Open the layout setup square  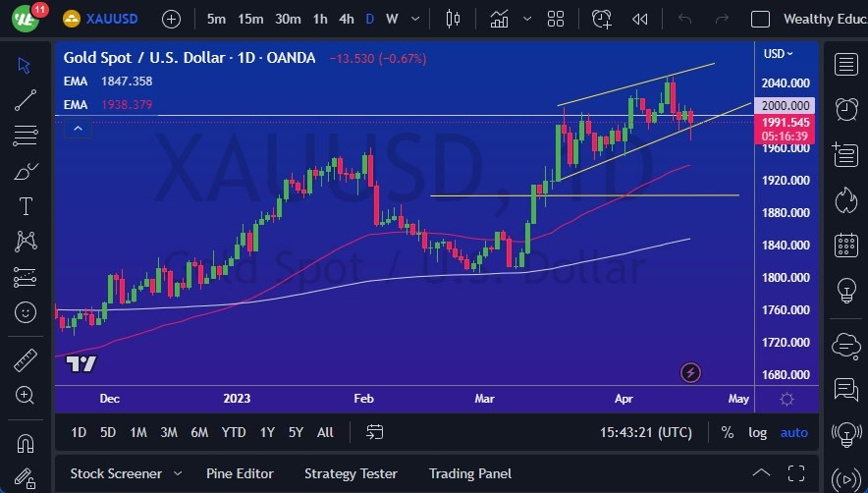pos(760,19)
